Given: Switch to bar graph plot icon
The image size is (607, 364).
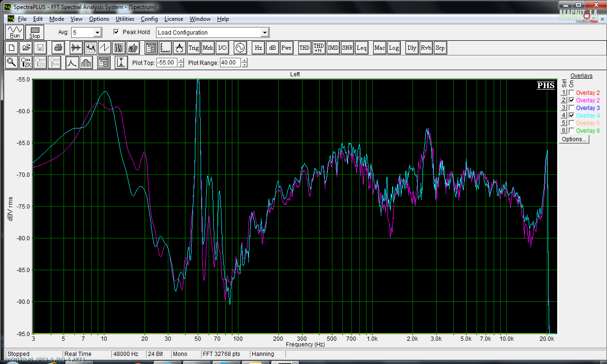Looking at the screenshot, I should (86, 63).
